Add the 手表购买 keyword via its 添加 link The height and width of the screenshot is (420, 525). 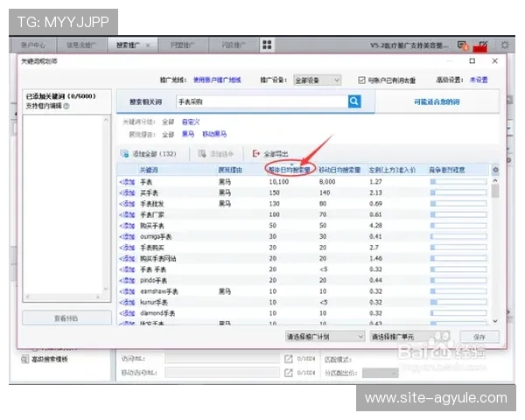point(127,248)
